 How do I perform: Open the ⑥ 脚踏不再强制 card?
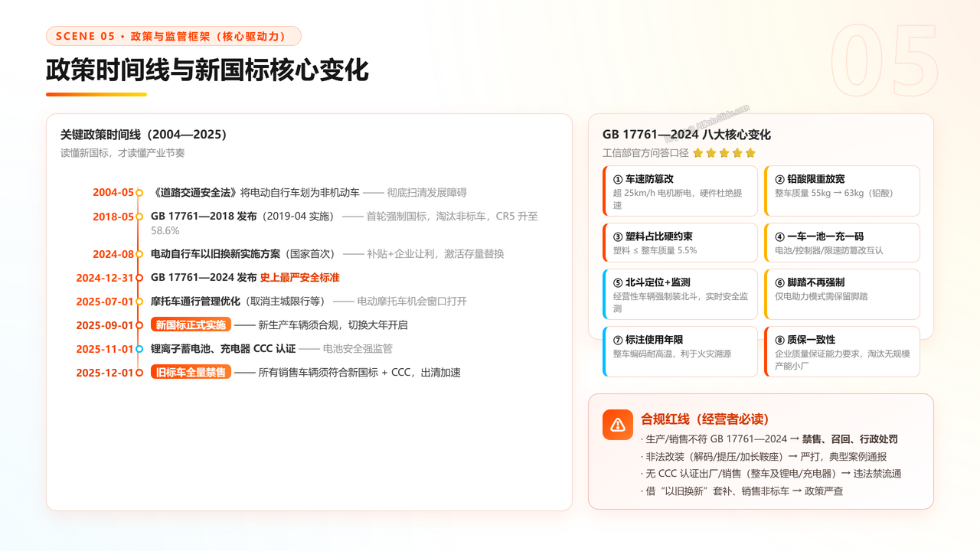(x=842, y=295)
